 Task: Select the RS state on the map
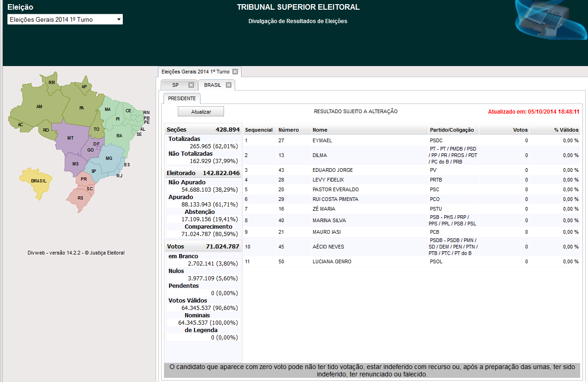80,198
